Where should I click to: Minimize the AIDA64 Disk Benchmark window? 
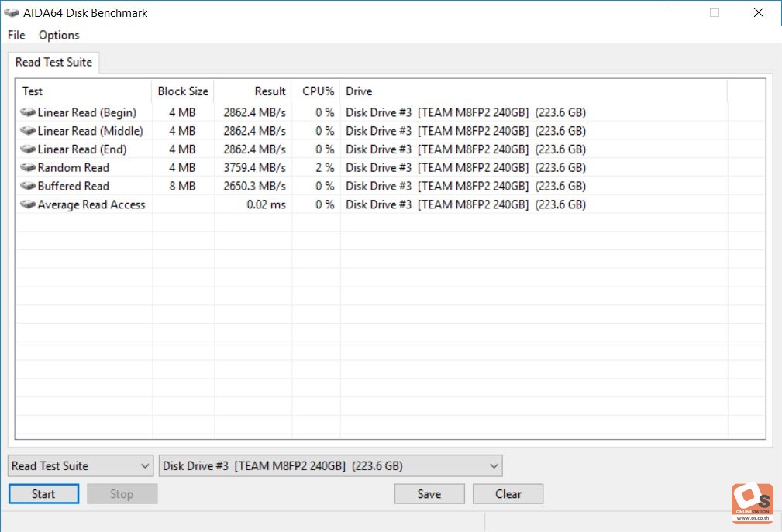point(671,12)
